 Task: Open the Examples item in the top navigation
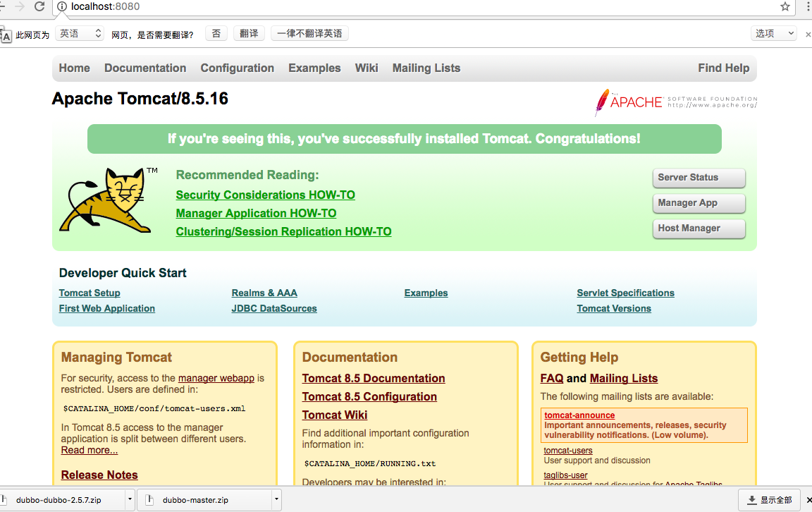(314, 68)
